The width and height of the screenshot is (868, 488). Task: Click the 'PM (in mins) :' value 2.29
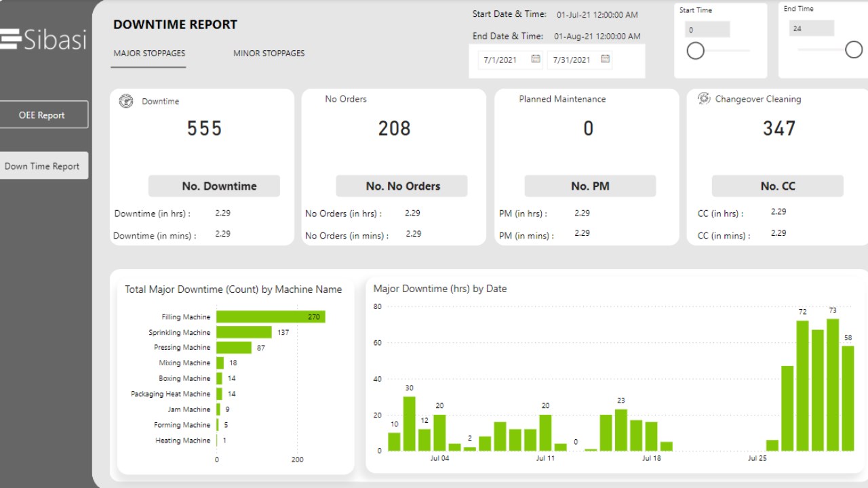(582, 232)
